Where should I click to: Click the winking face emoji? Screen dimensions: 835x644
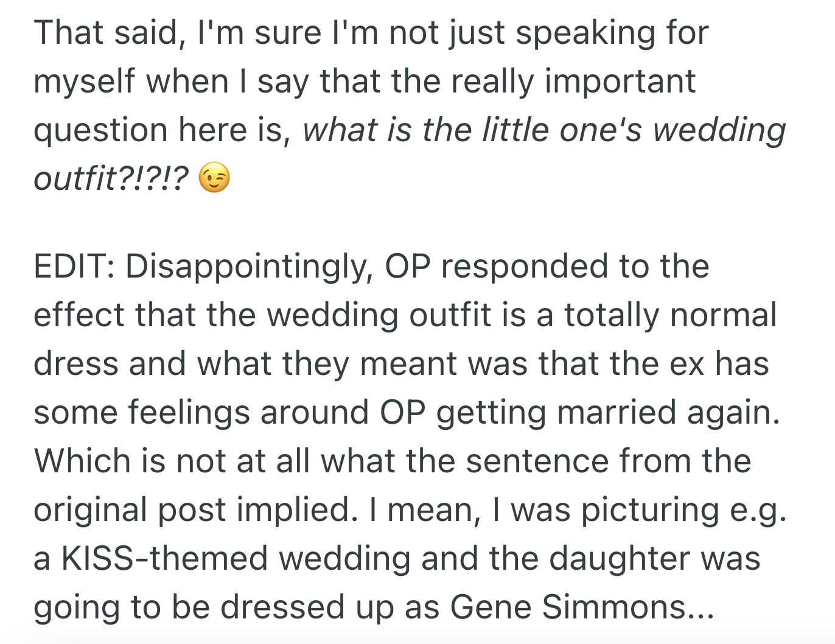(x=214, y=178)
